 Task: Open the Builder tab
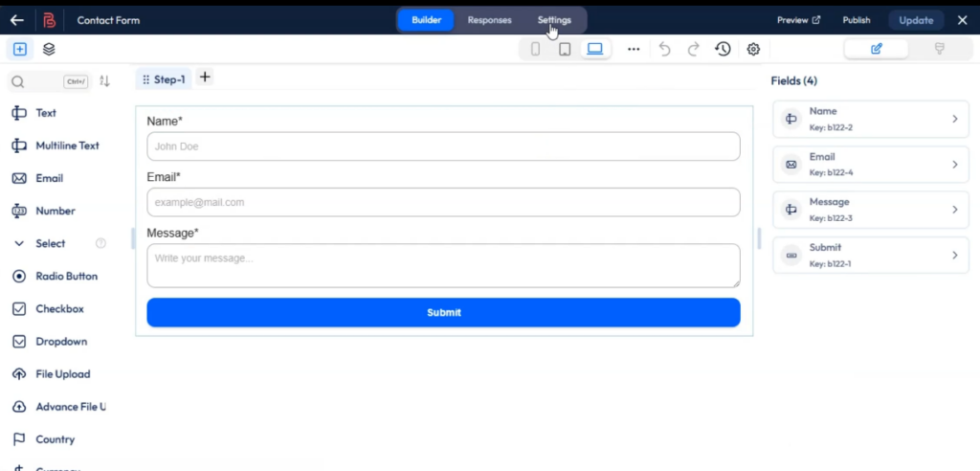pyautogui.click(x=426, y=20)
